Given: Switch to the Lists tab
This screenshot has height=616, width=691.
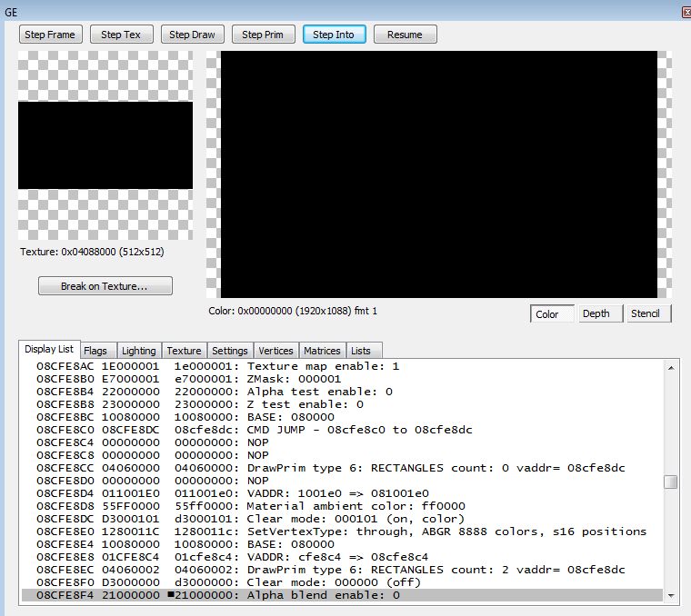Looking at the screenshot, I should pos(361,351).
